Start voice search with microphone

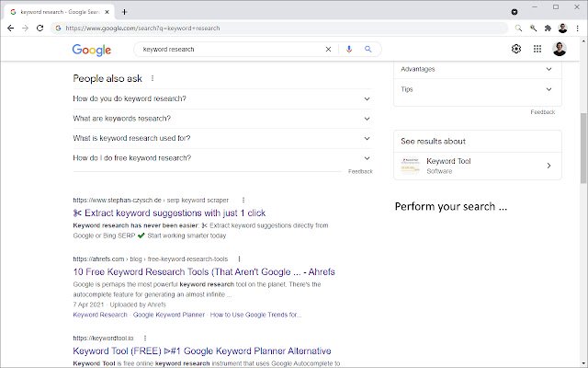click(349, 49)
